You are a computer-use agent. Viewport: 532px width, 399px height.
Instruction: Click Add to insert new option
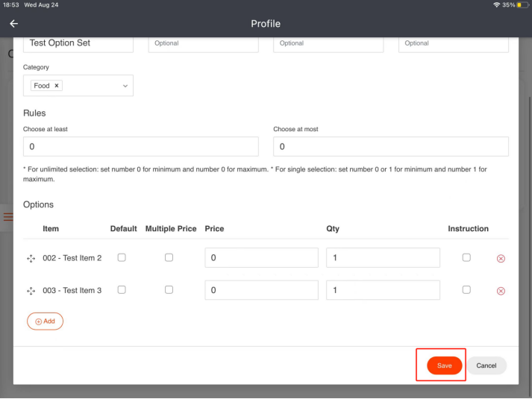(x=45, y=321)
